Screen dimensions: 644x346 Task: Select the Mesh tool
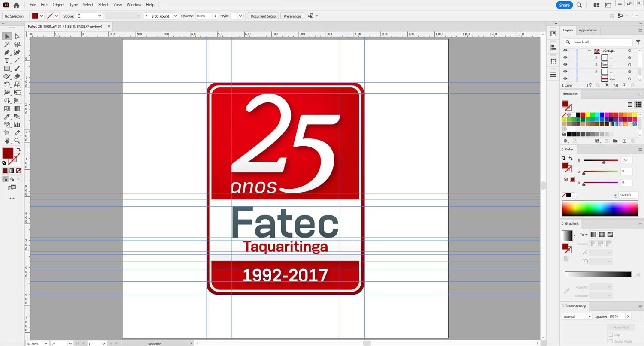click(7, 109)
